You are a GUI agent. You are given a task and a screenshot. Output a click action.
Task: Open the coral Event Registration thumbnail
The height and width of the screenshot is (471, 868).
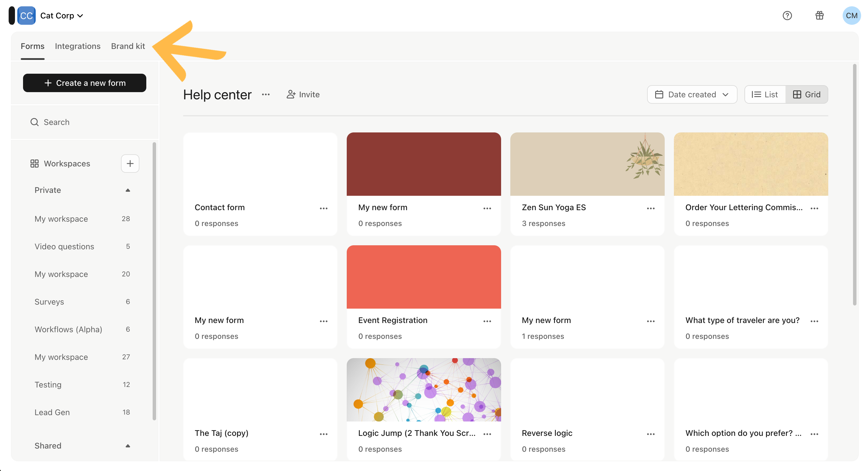tap(424, 277)
